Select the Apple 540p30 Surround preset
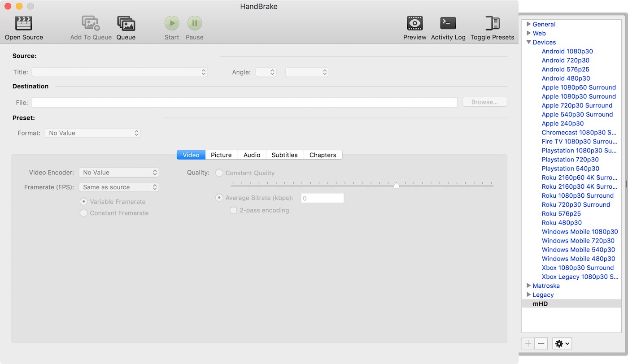Viewport: 628px width, 364px height. click(x=577, y=114)
